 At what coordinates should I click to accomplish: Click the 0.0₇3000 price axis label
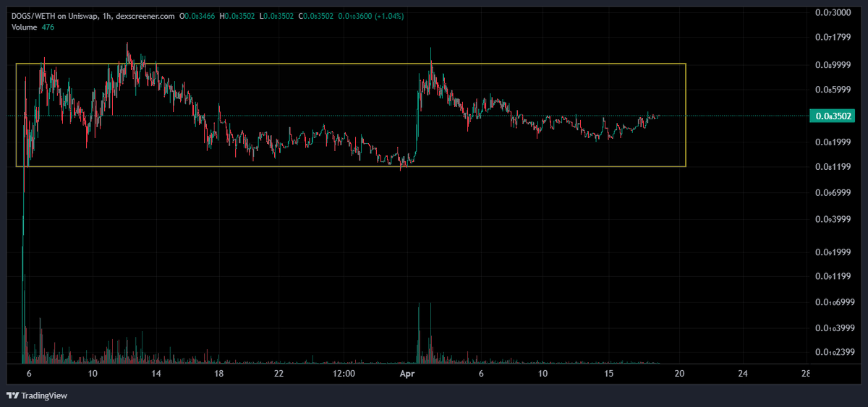click(832, 13)
